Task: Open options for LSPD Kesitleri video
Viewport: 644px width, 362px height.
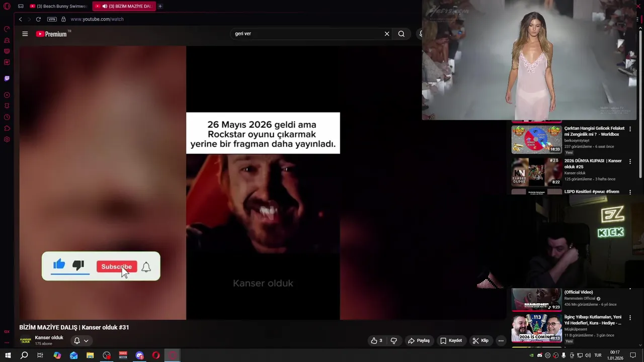Action: click(x=630, y=192)
